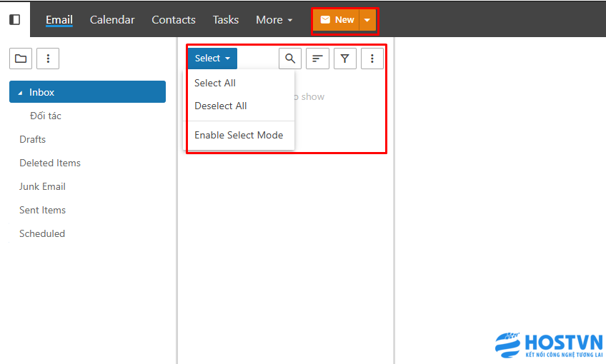Screen dimensions: 606x364
Task: Click the filter funnel icon
Action: click(x=345, y=59)
